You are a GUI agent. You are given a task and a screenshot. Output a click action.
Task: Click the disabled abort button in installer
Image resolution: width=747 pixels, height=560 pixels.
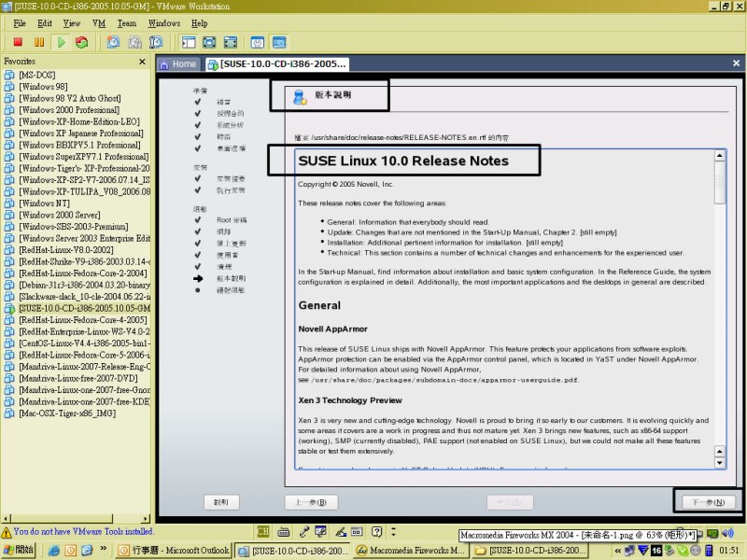510,502
